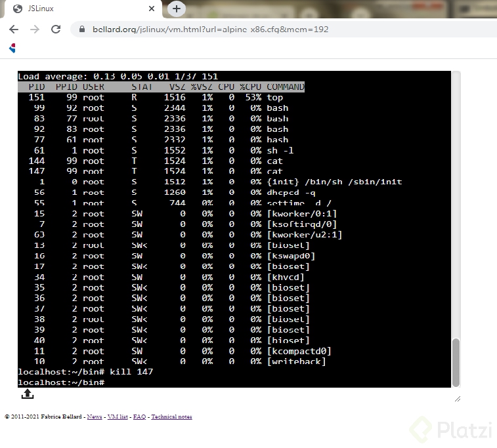Click the '{init} /bin/sh /sbin/init' command
This screenshot has height=448, width=497.
[334, 182]
